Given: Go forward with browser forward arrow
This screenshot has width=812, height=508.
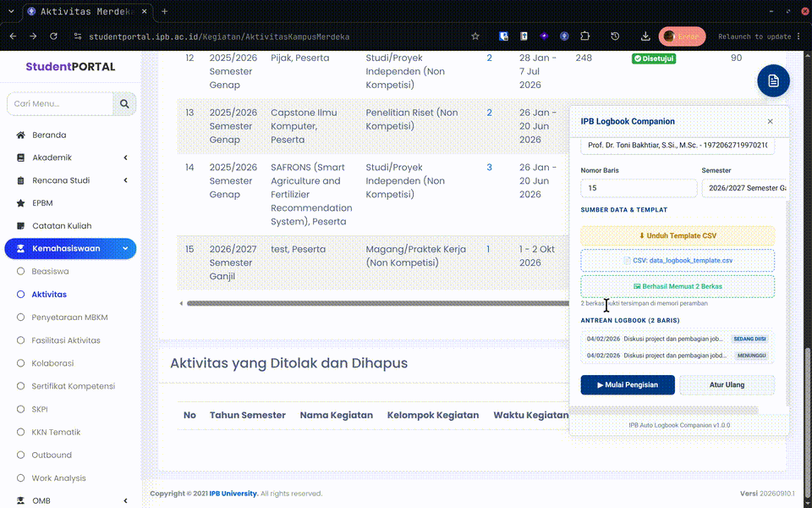Looking at the screenshot, I should click(x=33, y=36).
